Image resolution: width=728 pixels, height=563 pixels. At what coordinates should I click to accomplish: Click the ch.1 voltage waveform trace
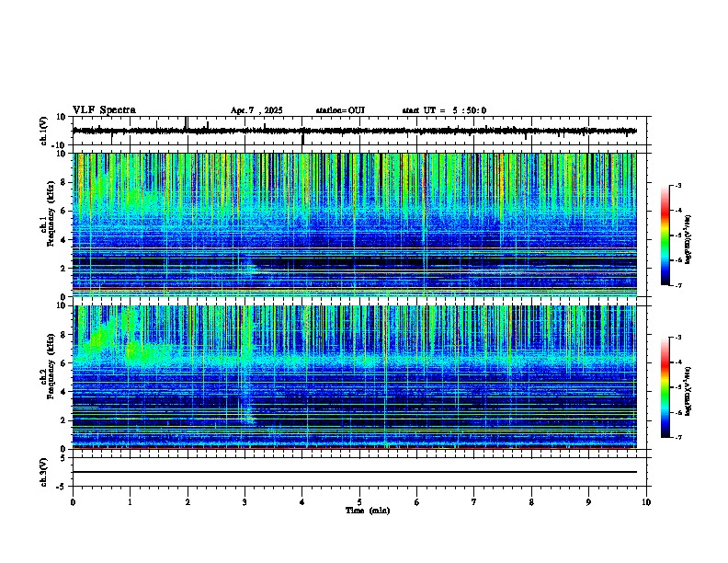354,132
